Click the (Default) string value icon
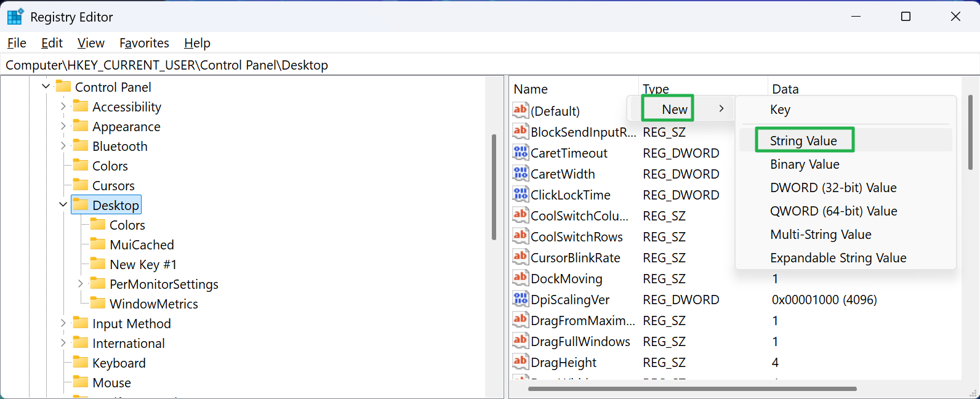The height and width of the screenshot is (399, 980). pos(521,110)
